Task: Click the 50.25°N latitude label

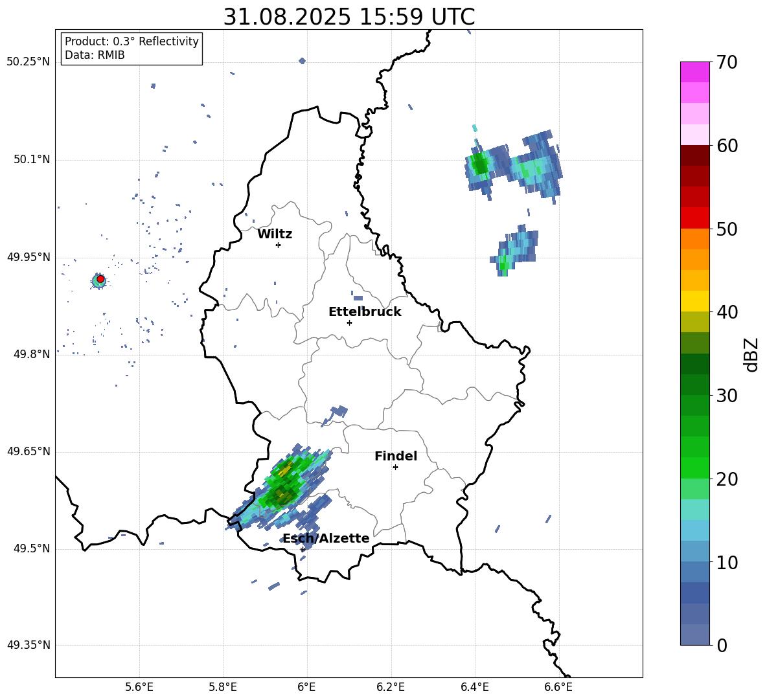Action: [x=29, y=62]
